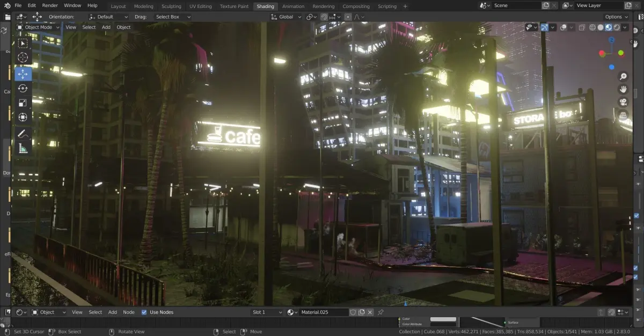Open node editor Object type dropdown
This screenshot has height=336, width=644.
(x=48, y=312)
